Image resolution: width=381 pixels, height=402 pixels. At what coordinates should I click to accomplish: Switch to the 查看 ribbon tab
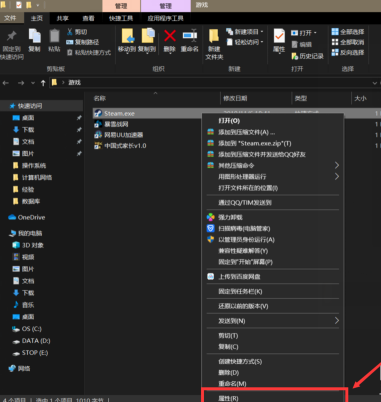click(x=88, y=18)
